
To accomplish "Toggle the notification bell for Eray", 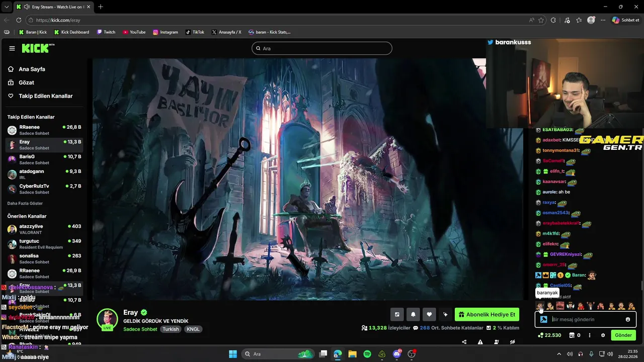I will [x=413, y=314].
